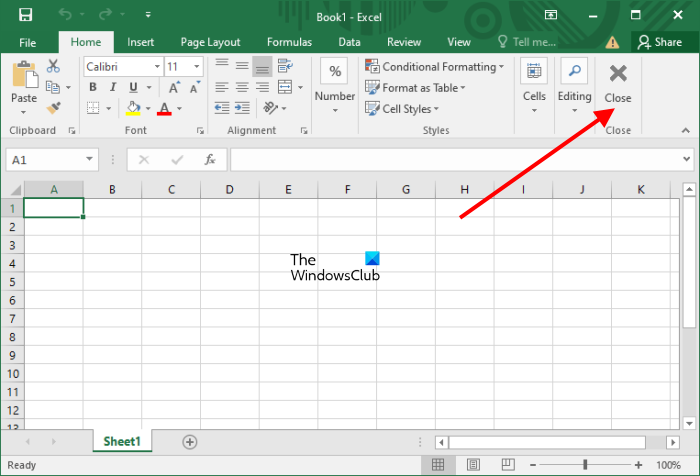700x476 pixels.
Task: Toggle Underline formatting
Action: coord(133,87)
